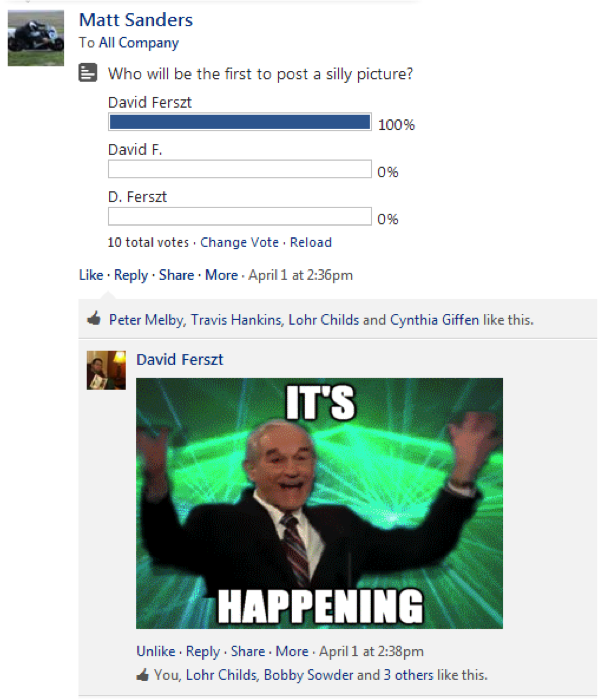Open David Ferszt's profile picture
This screenshot has width=607, height=699.
(106, 370)
